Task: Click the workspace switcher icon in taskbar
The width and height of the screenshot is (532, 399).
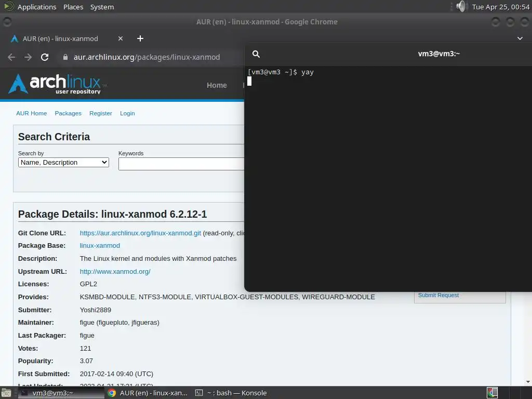Action: point(493,393)
